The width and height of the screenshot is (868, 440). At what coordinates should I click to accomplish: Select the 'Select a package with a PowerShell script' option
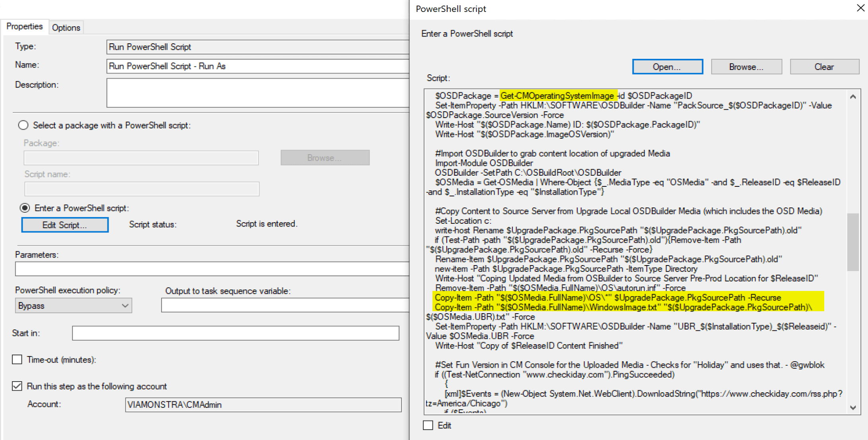coord(23,125)
